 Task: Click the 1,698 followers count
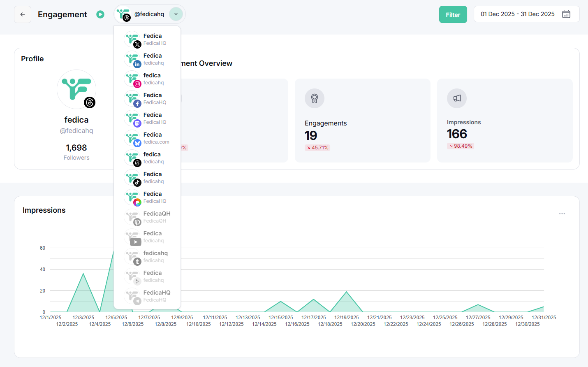pyautogui.click(x=76, y=148)
